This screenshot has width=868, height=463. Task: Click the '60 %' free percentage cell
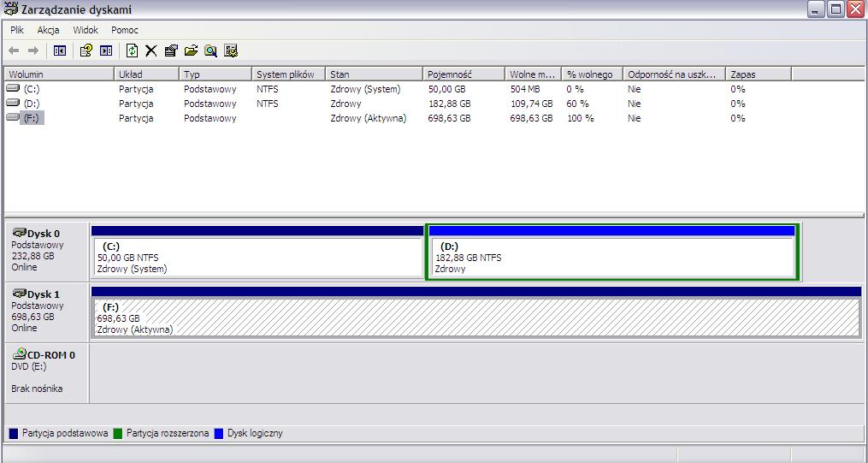click(x=578, y=104)
